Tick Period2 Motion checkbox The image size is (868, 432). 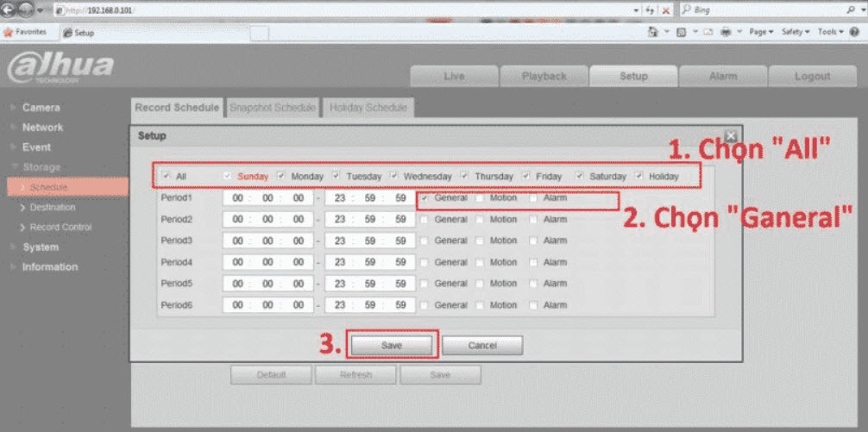(480, 220)
